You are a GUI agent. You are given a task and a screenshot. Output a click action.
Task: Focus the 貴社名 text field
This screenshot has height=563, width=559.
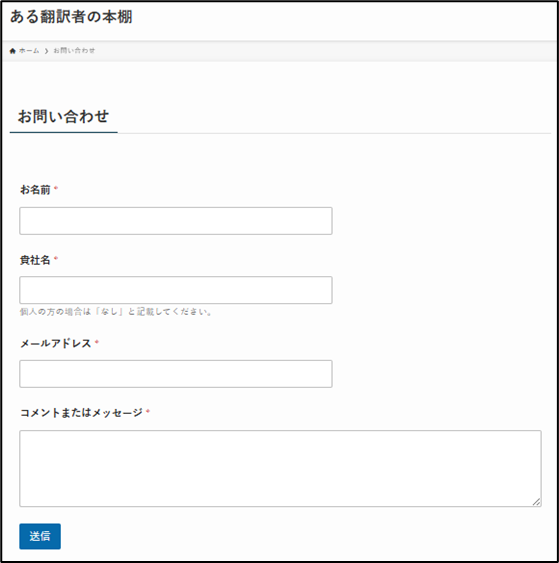(176, 290)
